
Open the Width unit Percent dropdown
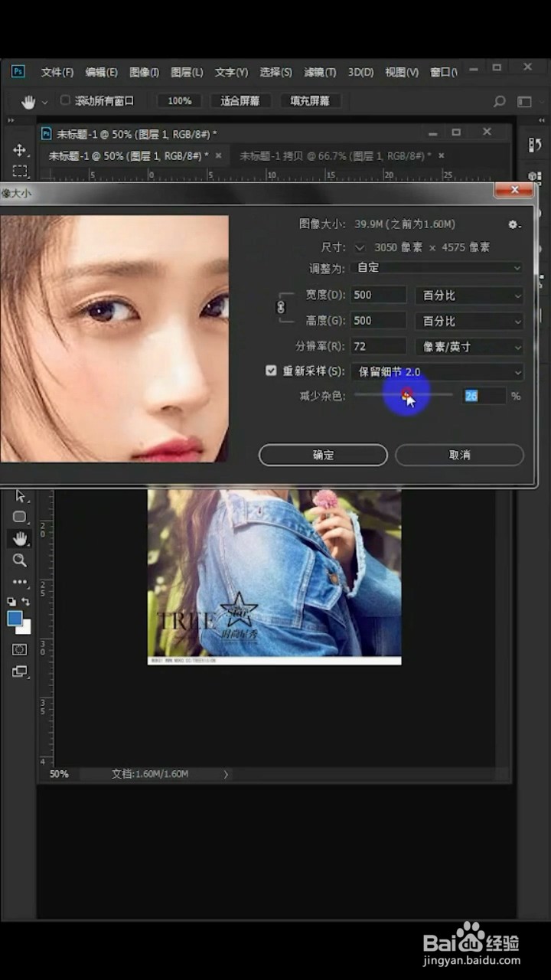click(x=469, y=295)
